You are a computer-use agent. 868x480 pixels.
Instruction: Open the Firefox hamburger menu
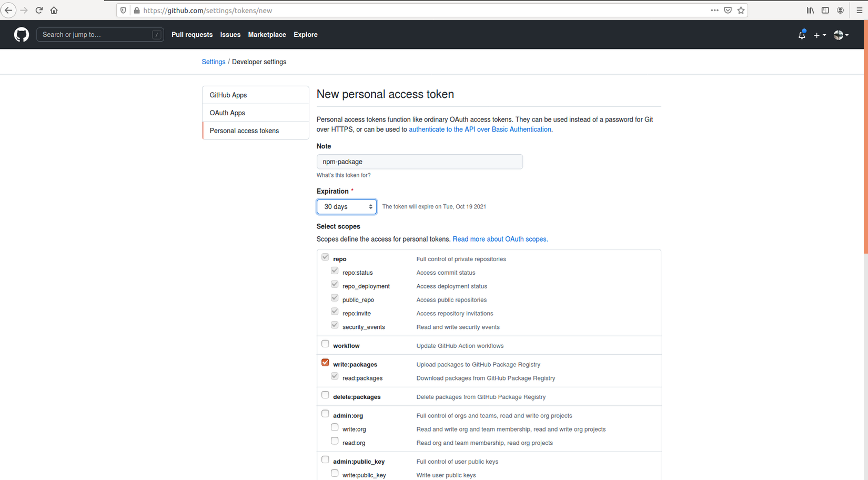(x=860, y=11)
